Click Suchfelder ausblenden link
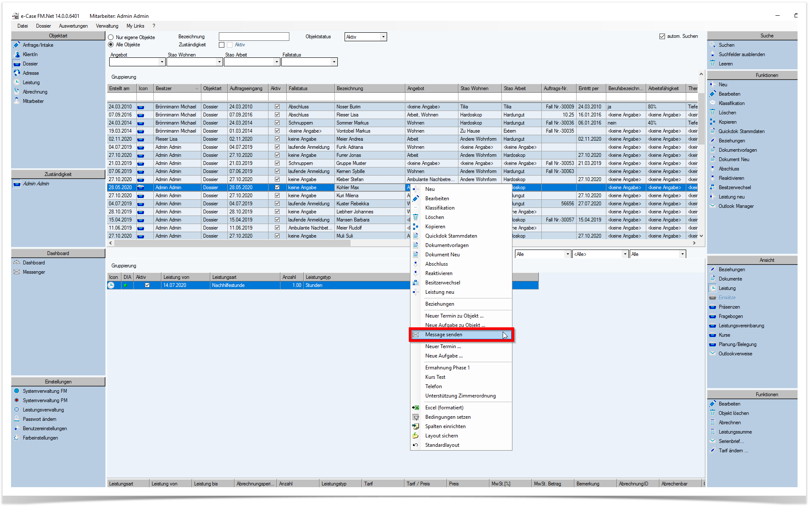Screen dimensions: 812x508 (x=742, y=54)
